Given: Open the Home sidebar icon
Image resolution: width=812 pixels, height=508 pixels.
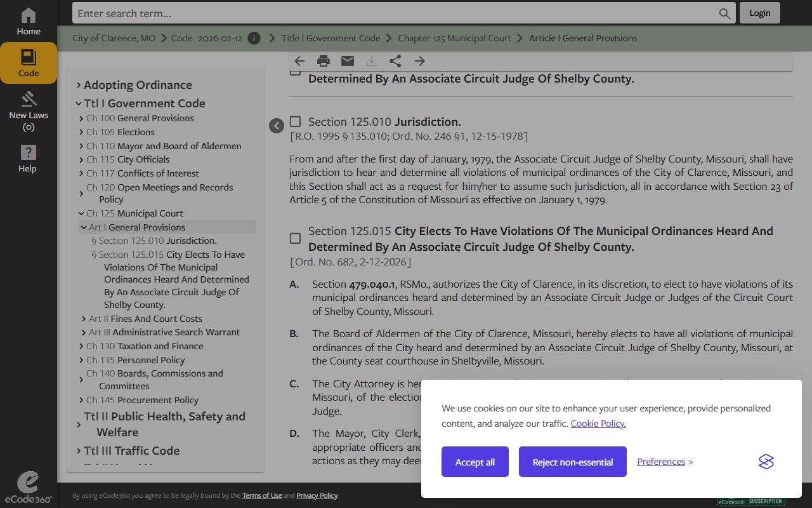Looking at the screenshot, I should click(x=29, y=22).
